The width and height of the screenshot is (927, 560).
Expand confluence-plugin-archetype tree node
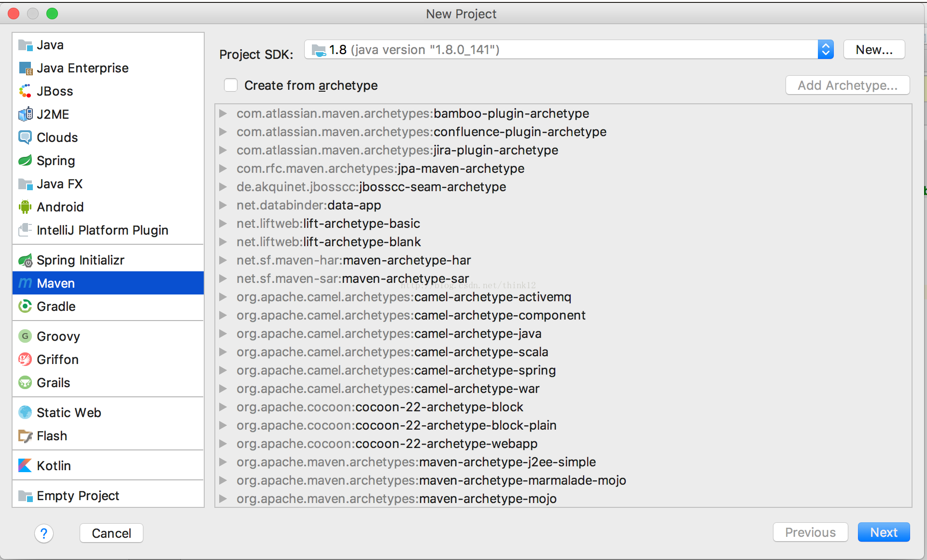223,132
